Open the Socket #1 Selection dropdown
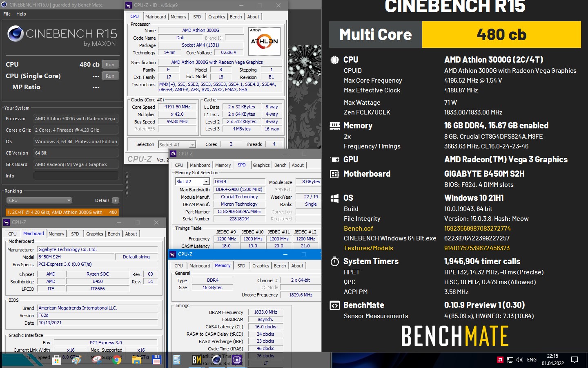 click(x=177, y=144)
